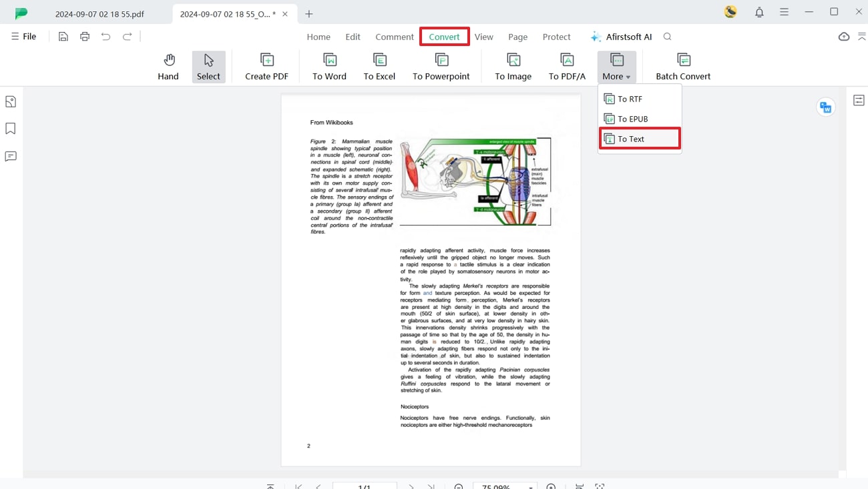Launch Afirstsoft AI assistant

pos(621,37)
